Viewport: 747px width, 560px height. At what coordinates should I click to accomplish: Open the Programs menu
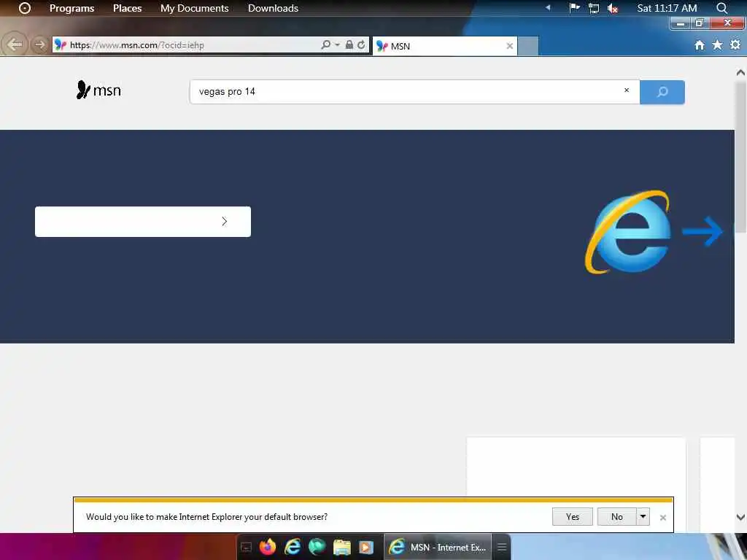click(x=71, y=8)
